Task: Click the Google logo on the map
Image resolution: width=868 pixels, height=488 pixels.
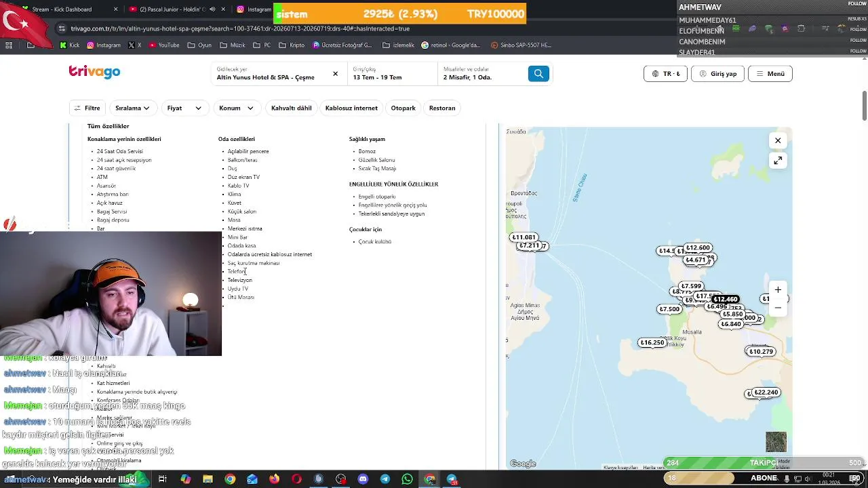Action: pos(523,464)
